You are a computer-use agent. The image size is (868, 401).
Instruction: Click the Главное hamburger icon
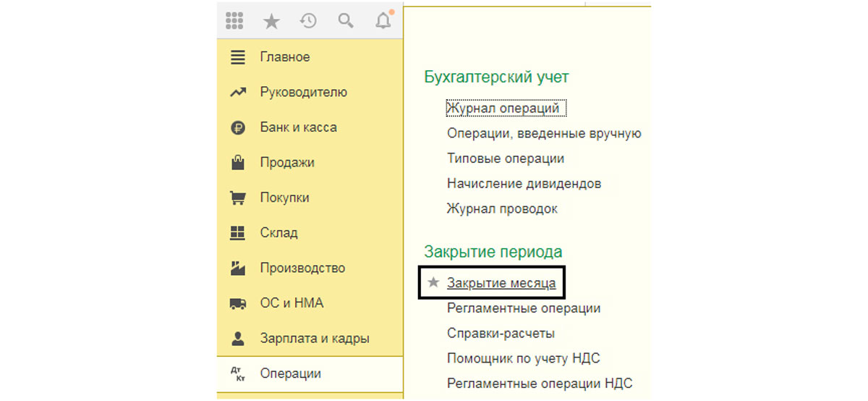(x=237, y=57)
